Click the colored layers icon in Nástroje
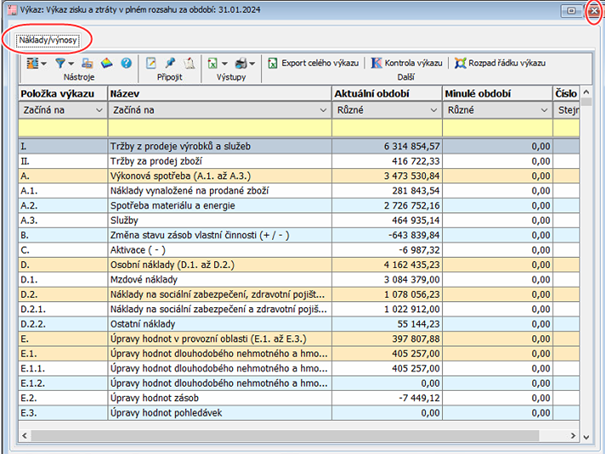The image size is (605, 454). [108, 63]
